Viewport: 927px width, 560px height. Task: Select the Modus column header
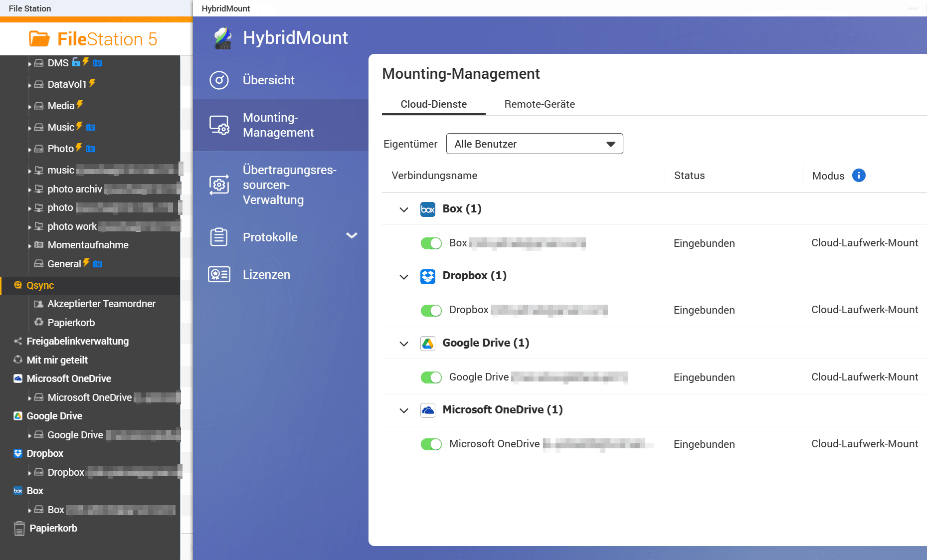828,176
